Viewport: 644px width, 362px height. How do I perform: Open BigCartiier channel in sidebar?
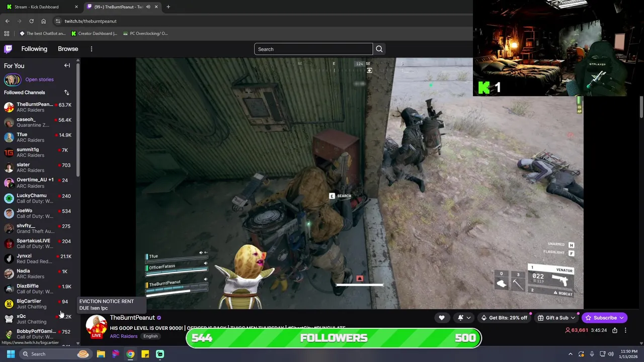39,304
